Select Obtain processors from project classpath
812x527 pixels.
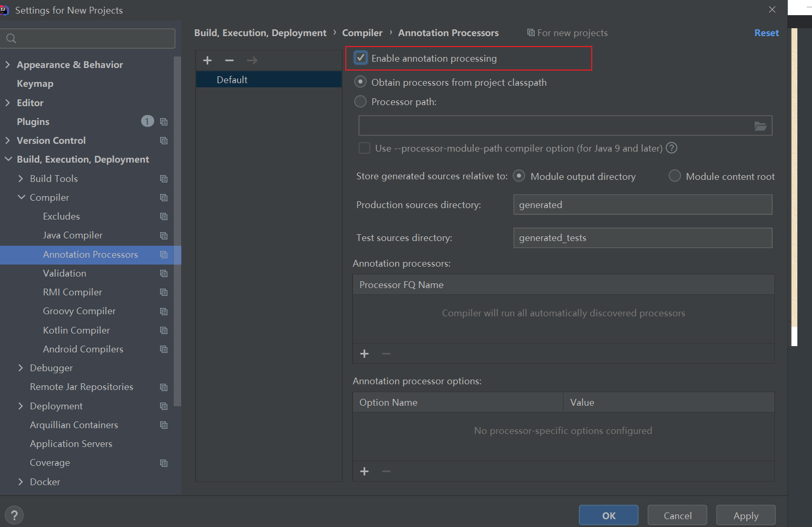tap(360, 82)
